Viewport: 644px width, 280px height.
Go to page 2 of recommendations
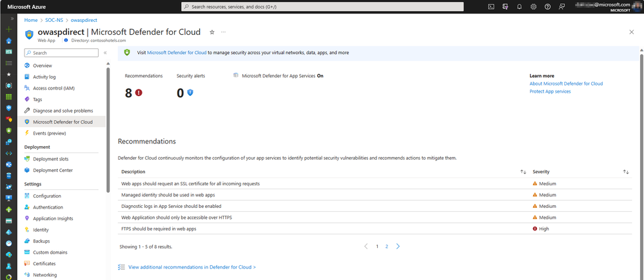387,247
